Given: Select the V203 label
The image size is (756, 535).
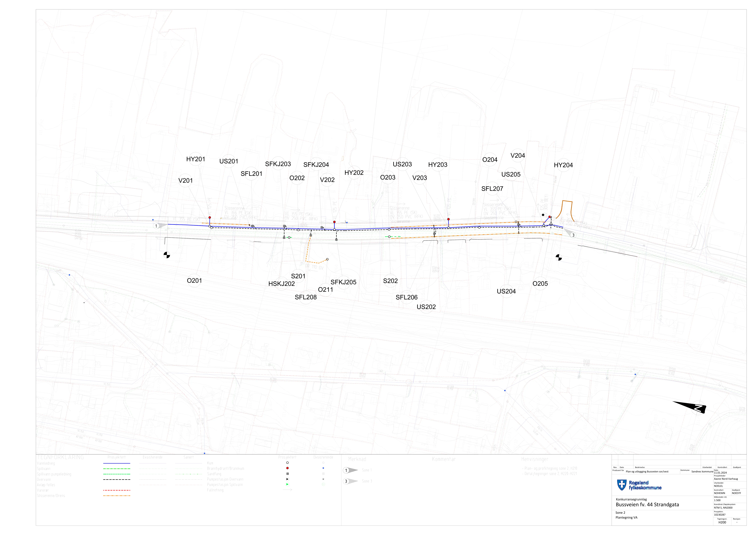Looking at the screenshot, I should (x=420, y=178).
